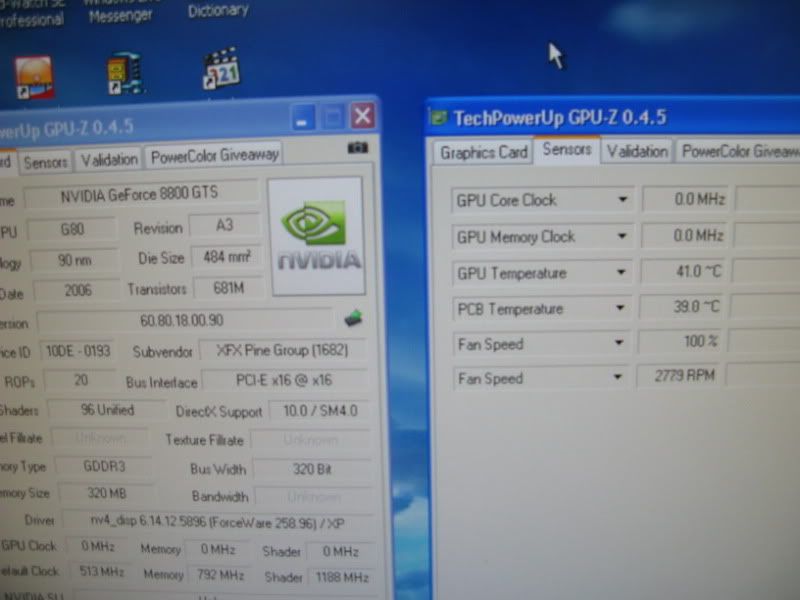
Task: Minimize the left GPU-Z window
Action: (303, 118)
